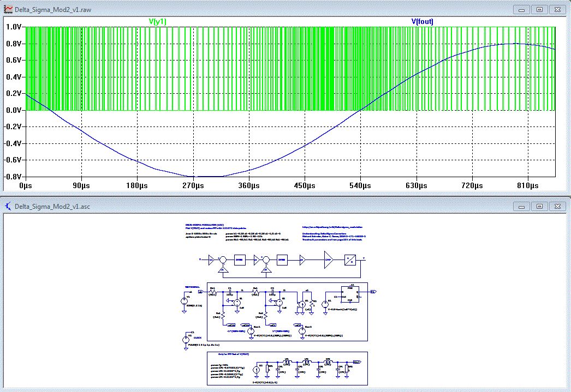The width and height of the screenshot is (571, 392).
Task: Click the first summing junction circle
Action: (x=222, y=260)
